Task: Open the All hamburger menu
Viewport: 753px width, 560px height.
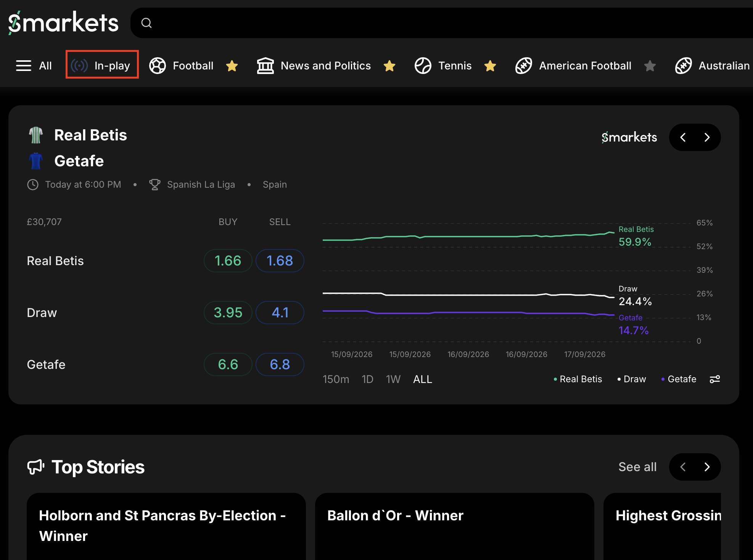Action: click(x=34, y=66)
